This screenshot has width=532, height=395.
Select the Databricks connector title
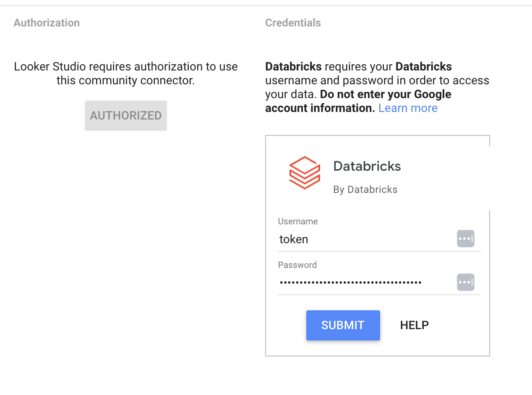click(x=367, y=166)
